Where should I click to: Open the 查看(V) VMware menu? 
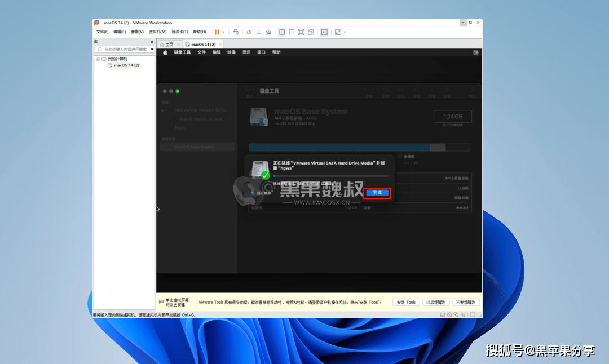(137, 32)
